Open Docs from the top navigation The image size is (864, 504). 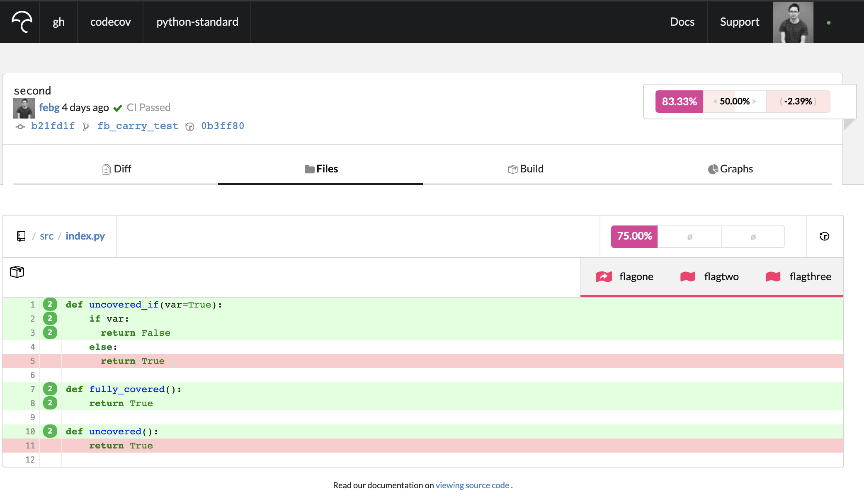(682, 22)
